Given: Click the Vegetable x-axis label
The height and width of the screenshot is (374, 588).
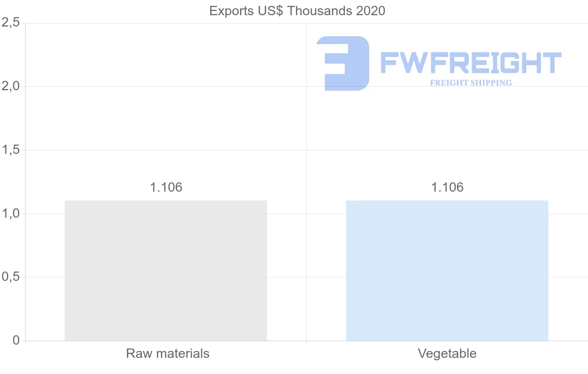Looking at the screenshot, I should (x=447, y=353).
